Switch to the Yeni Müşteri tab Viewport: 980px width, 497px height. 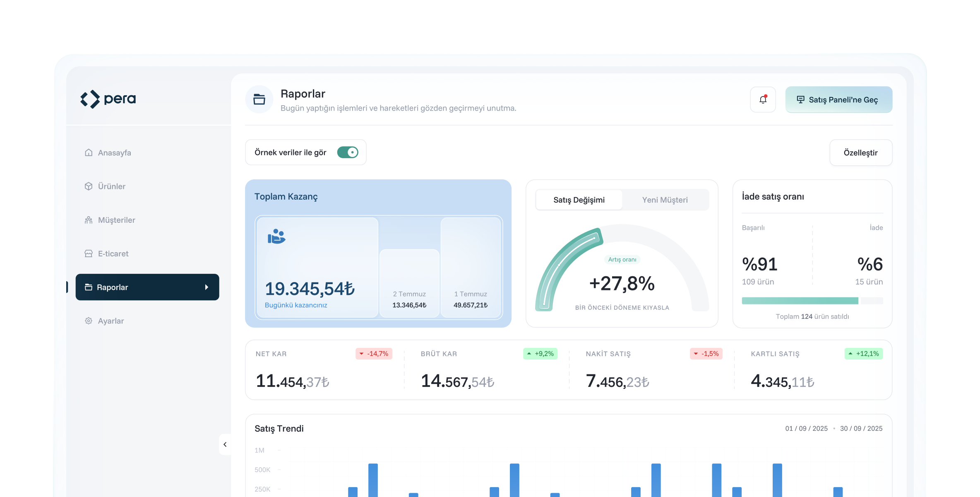click(x=665, y=200)
